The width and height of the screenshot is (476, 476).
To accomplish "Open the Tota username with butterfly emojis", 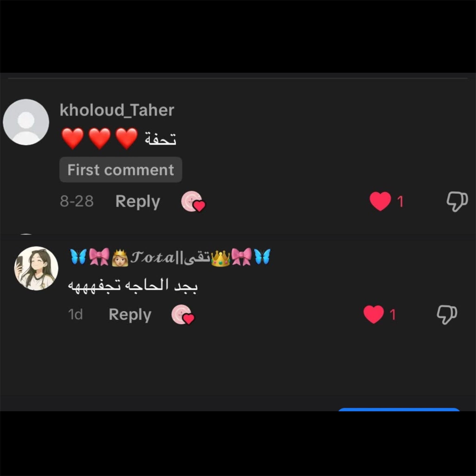I will (x=170, y=257).
